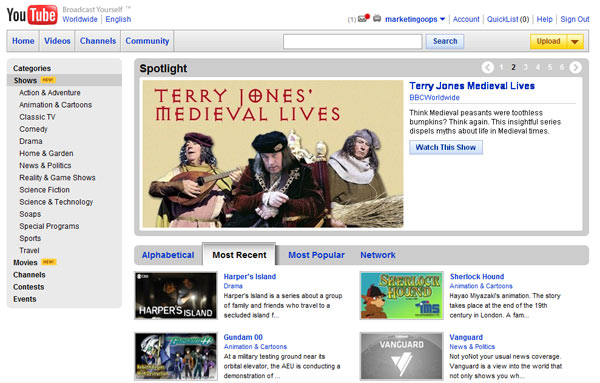The height and width of the screenshot is (383, 600).
Task: Open the Terry Jones Medieval Lives title link
Action: (472, 86)
